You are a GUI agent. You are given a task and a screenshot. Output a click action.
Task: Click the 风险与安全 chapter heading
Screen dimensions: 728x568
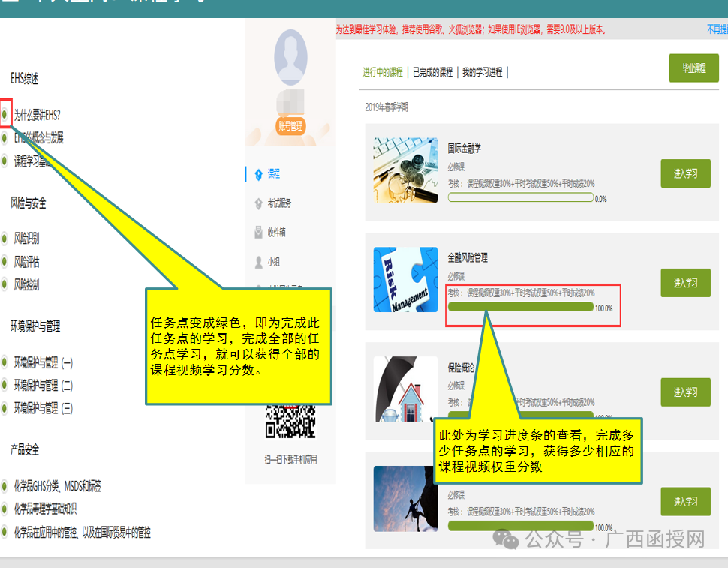pos(28,203)
